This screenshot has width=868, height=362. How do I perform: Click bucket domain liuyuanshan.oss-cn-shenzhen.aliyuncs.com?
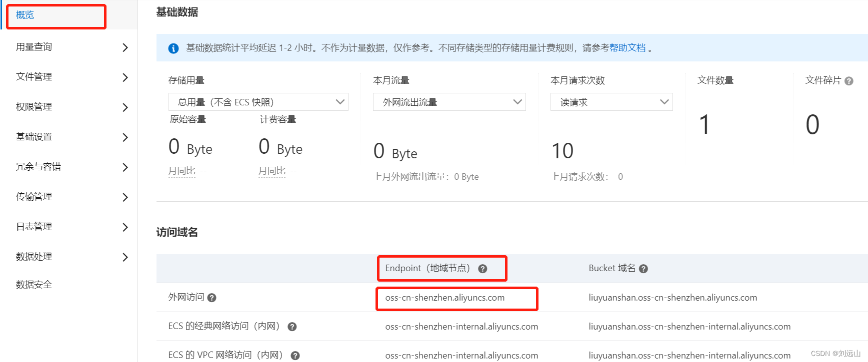click(x=673, y=298)
